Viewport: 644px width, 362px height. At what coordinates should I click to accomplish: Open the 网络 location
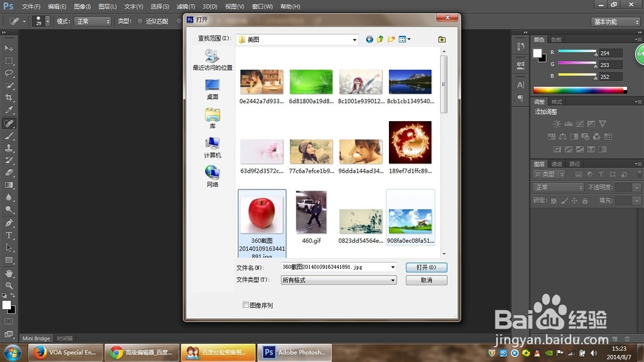tap(213, 176)
